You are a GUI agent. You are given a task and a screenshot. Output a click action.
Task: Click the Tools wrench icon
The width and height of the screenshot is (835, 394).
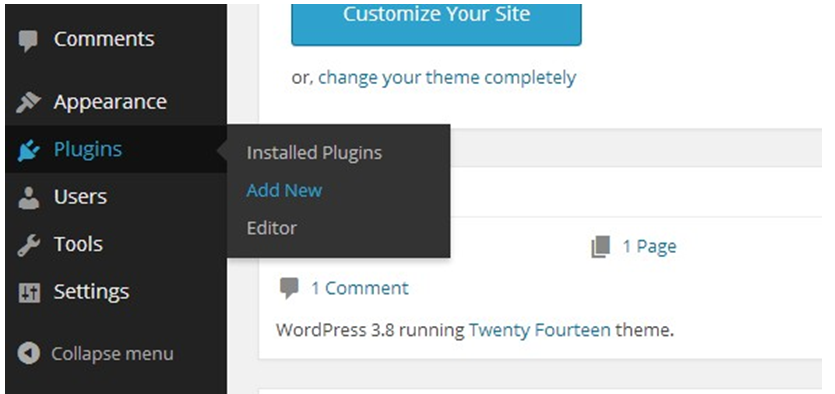28,245
